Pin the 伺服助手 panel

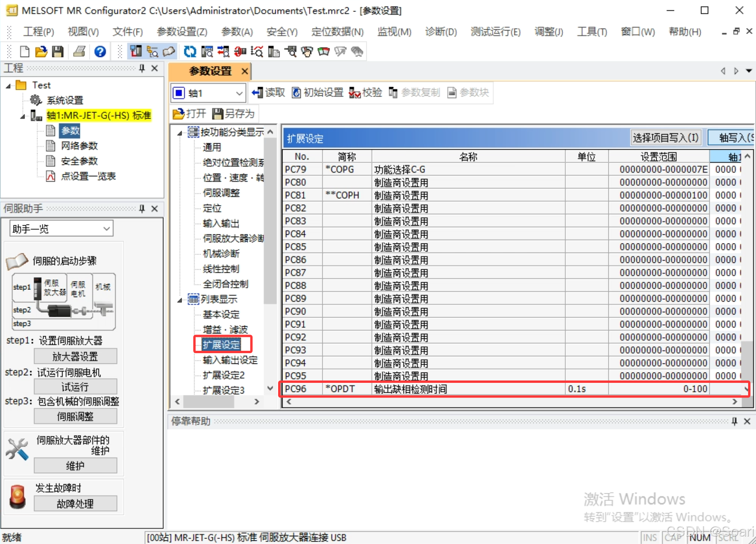coord(142,208)
